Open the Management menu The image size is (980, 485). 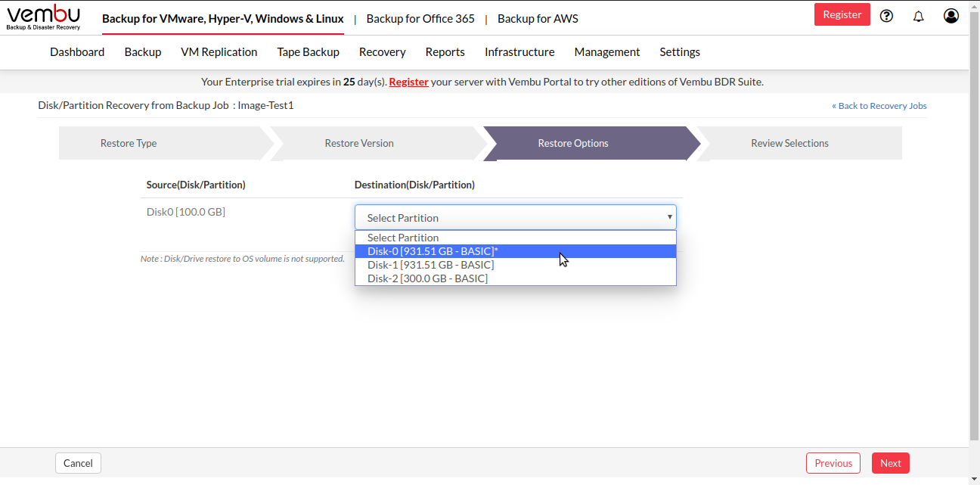coord(607,51)
